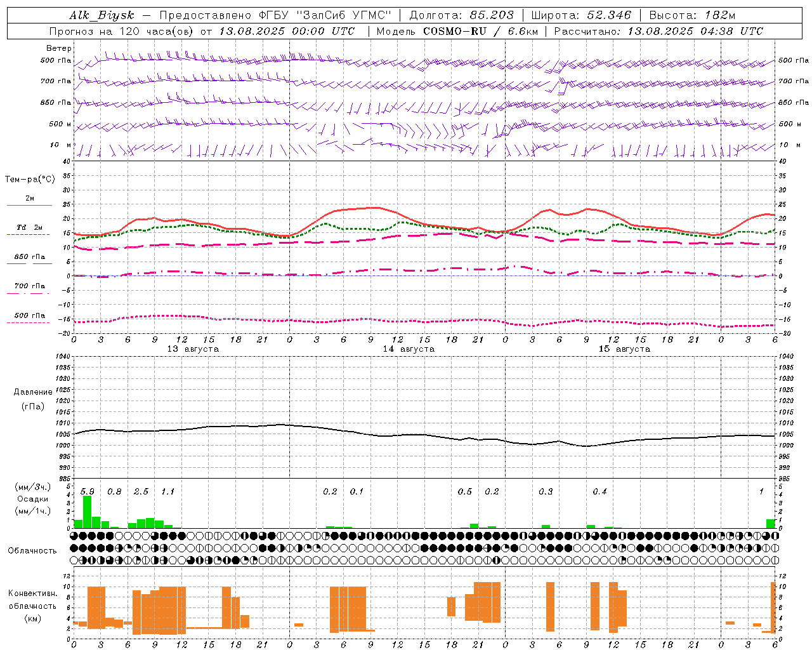Select the 0.1 precipitation total
The image size is (812, 650).
[x=357, y=491]
